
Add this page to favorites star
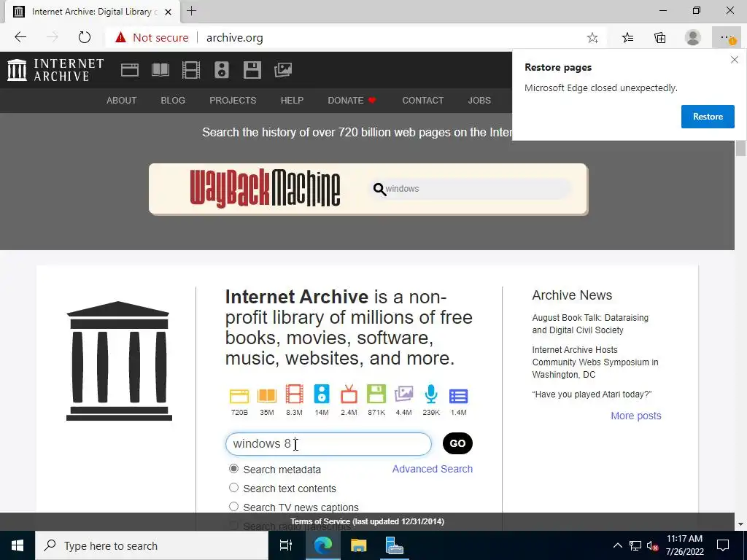(592, 38)
